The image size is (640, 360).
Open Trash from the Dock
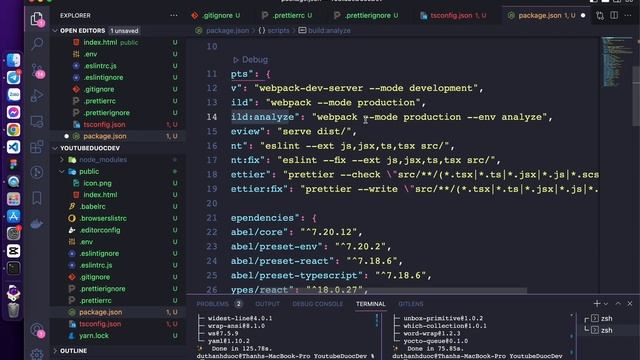tap(13, 310)
